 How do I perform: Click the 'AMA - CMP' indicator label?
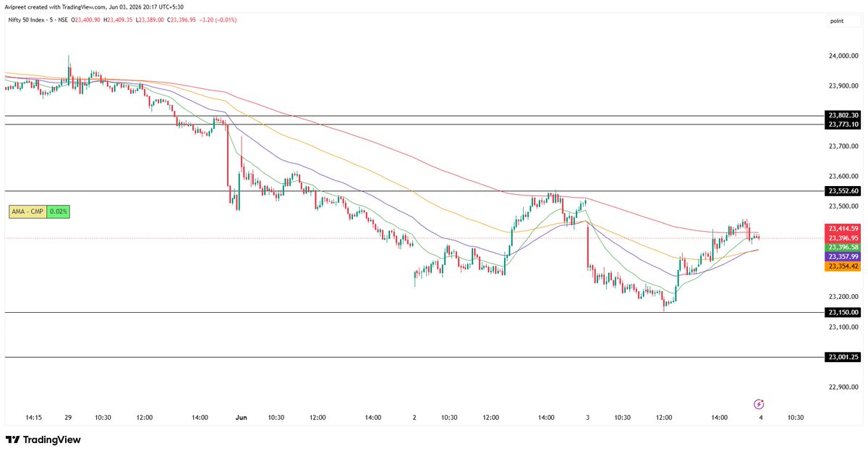(x=29, y=212)
